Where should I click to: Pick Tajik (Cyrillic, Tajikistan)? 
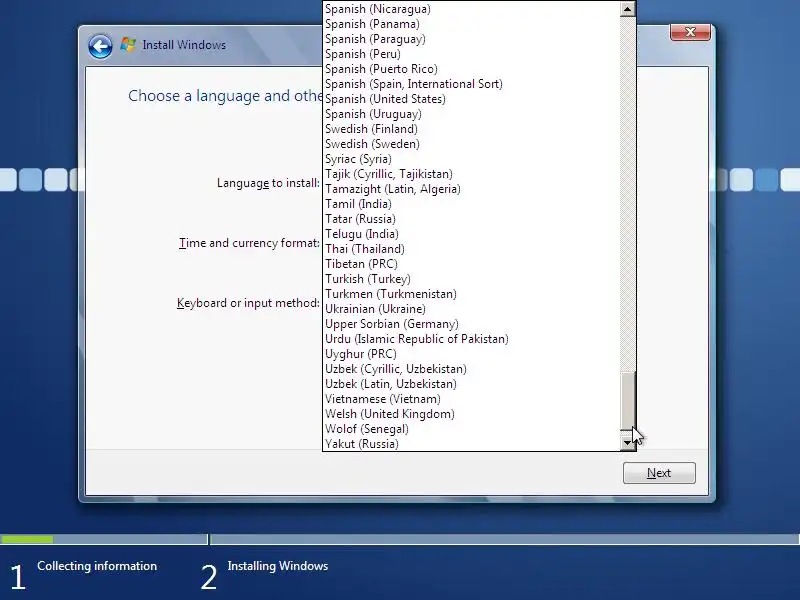pos(472,174)
